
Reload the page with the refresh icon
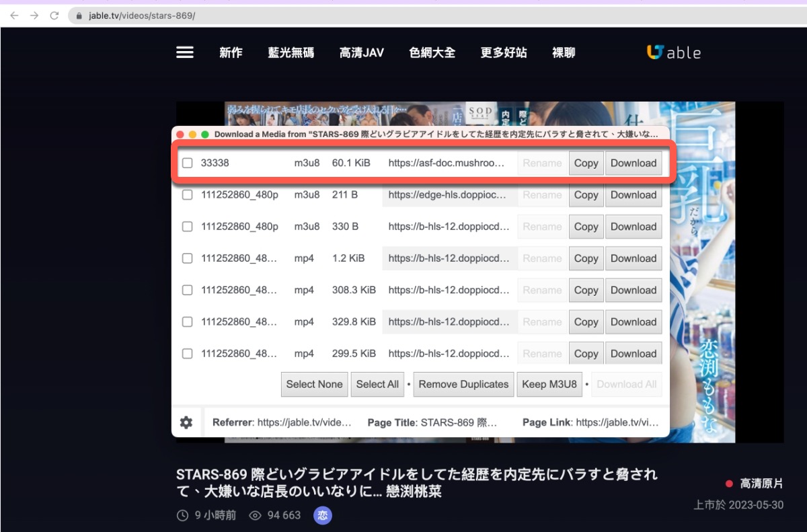(x=54, y=15)
